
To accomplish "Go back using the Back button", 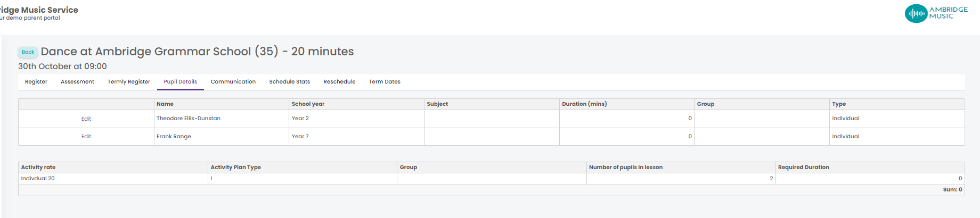I will (x=28, y=52).
